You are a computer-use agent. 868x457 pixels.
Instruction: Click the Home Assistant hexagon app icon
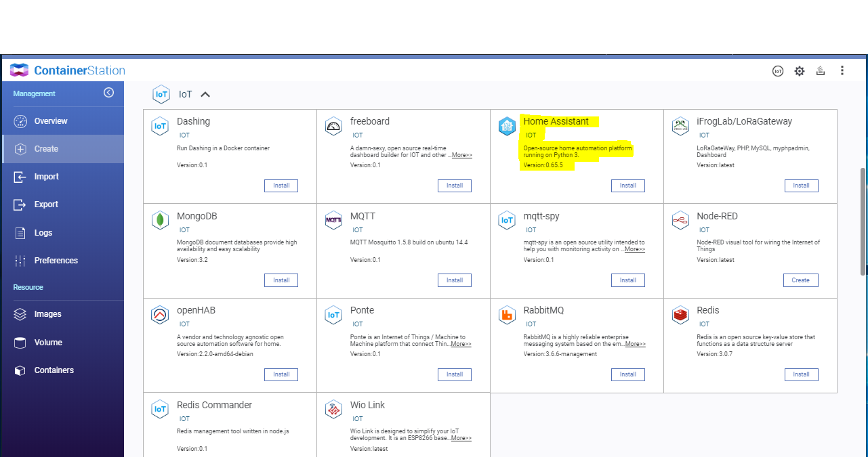[x=507, y=126]
